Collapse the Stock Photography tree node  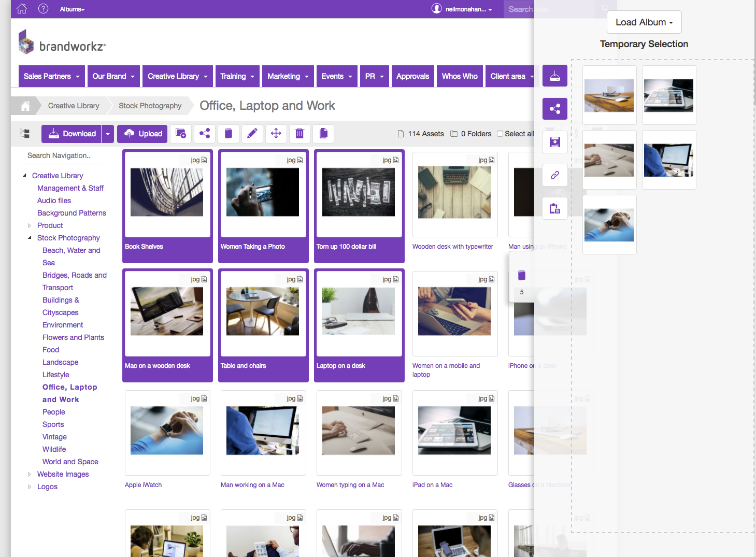click(30, 238)
